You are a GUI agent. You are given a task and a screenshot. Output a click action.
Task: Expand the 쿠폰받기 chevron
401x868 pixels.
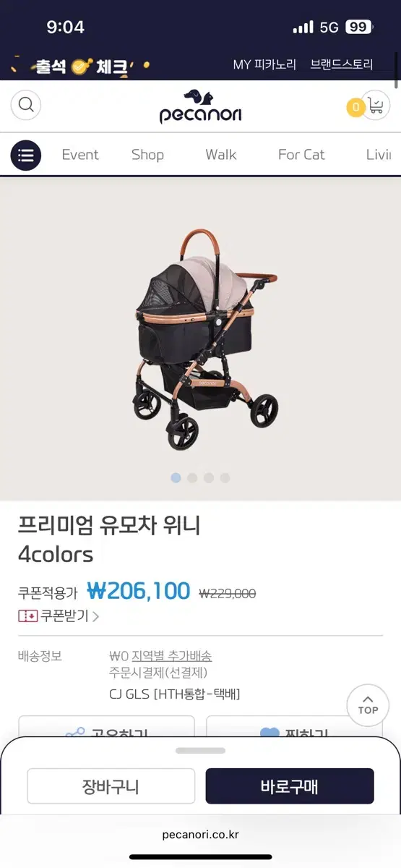click(95, 617)
